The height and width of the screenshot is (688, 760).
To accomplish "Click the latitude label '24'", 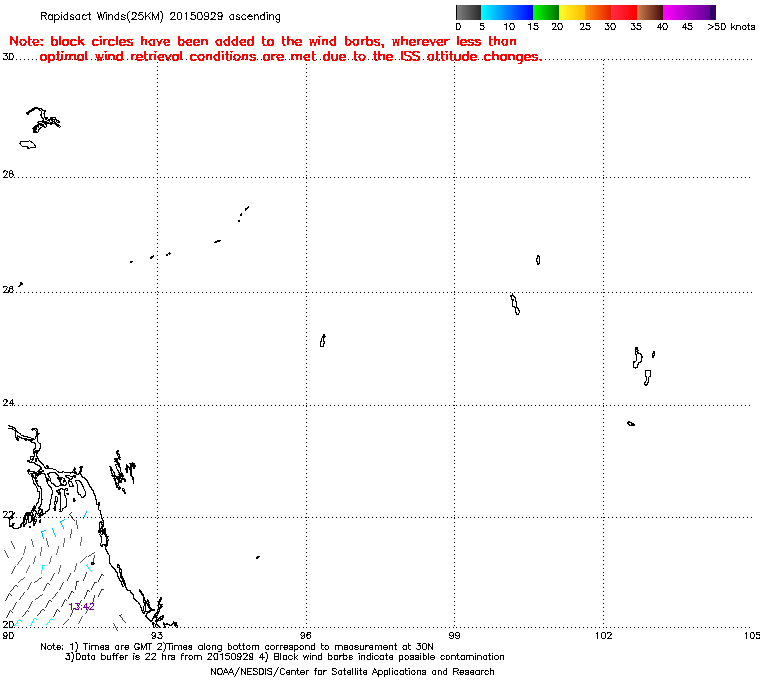I will coord(8,402).
